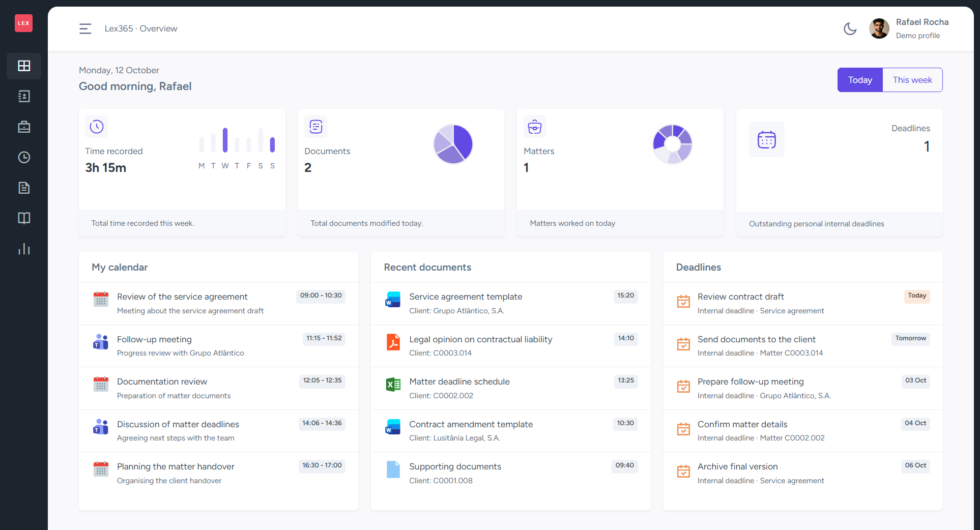Click the 06 Oct badge on Archive final version
980x530 pixels.
pyautogui.click(x=915, y=466)
